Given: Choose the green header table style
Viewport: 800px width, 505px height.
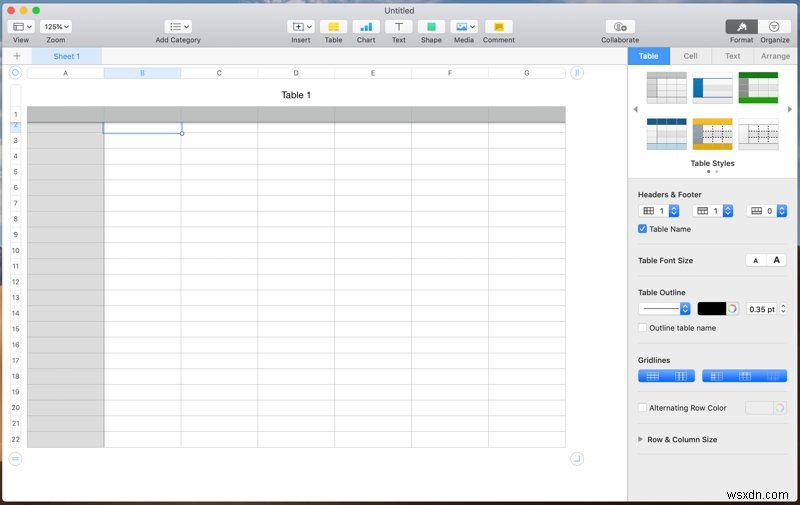Looking at the screenshot, I should click(758, 88).
